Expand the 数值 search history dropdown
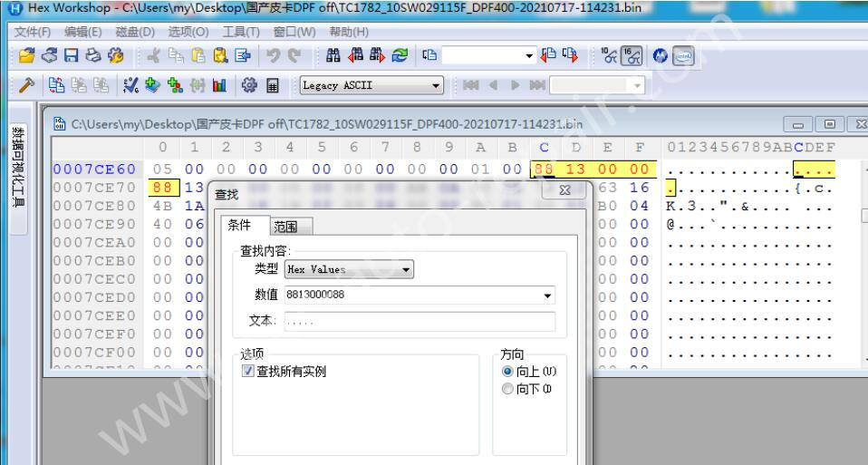The width and height of the screenshot is (868, 465). [546, 295]
